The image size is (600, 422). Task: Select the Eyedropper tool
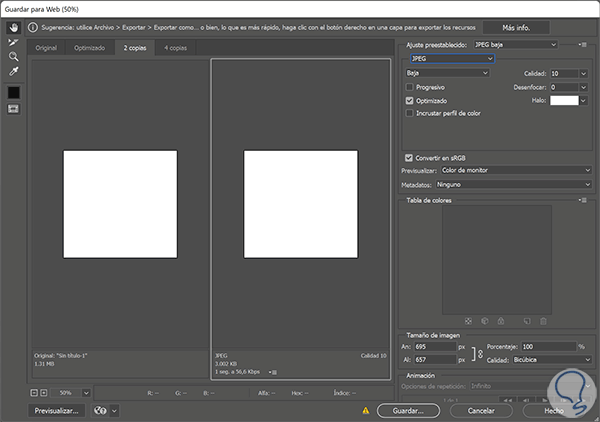click(13, 71)
